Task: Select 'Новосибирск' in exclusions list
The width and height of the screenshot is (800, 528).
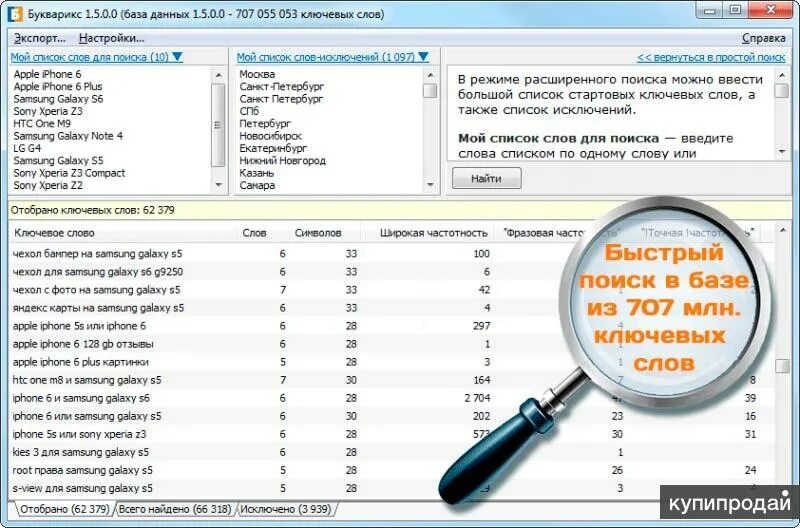Action: (270, 136)
